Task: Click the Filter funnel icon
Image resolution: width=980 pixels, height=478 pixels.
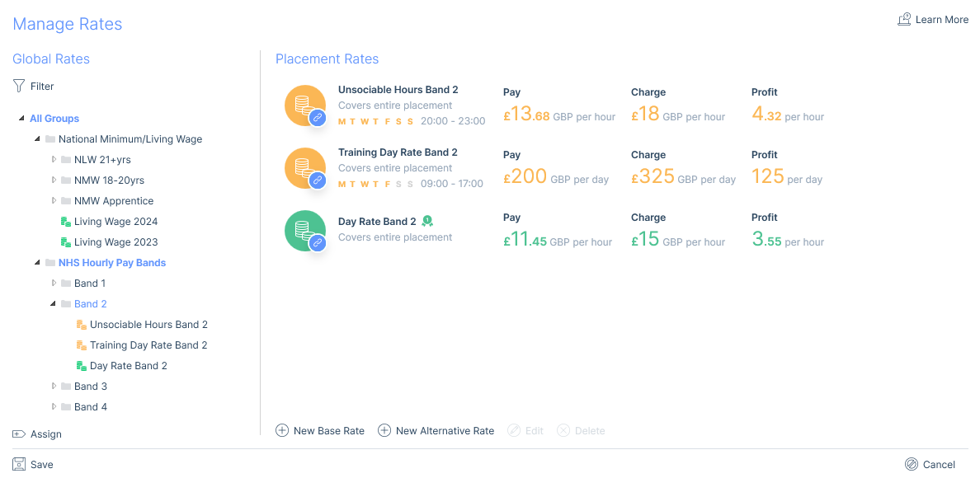Action: [19, 86]
